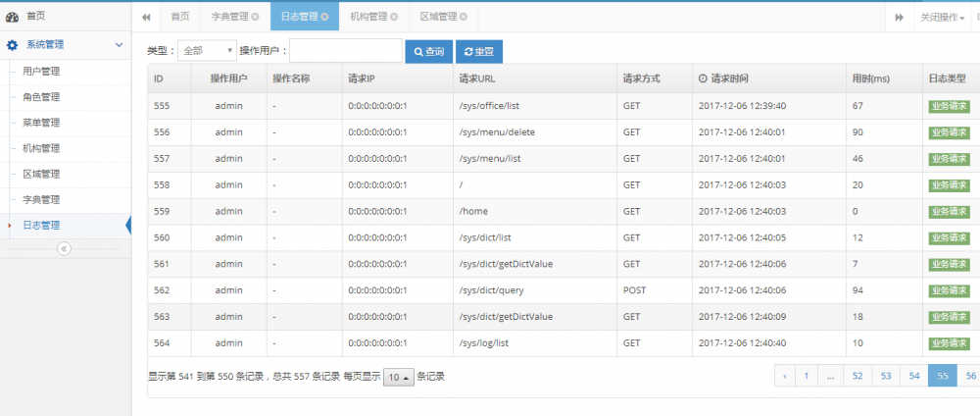Open 用户管理 in the sidebar
The height and width of the screenshot is (416, 980).
(66, 72)
